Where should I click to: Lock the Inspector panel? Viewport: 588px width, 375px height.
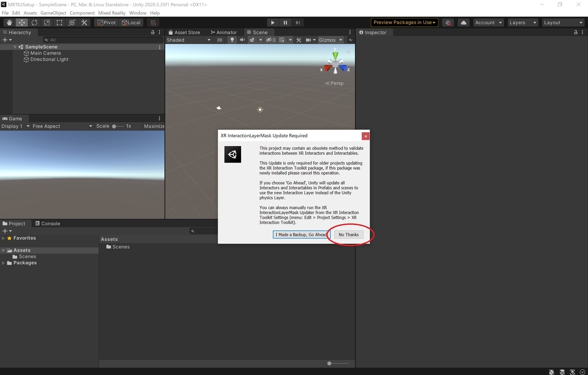pyautogui.click(x=576, y=32)
